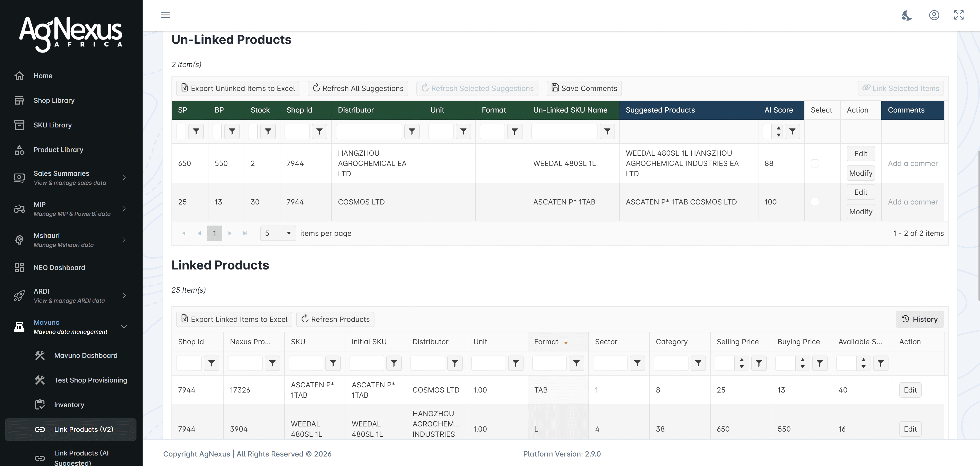Select the WEEDAL 480SL 1L unlinked row checkbox
Viewport: 980px width, 466px height.
point(815,163)
